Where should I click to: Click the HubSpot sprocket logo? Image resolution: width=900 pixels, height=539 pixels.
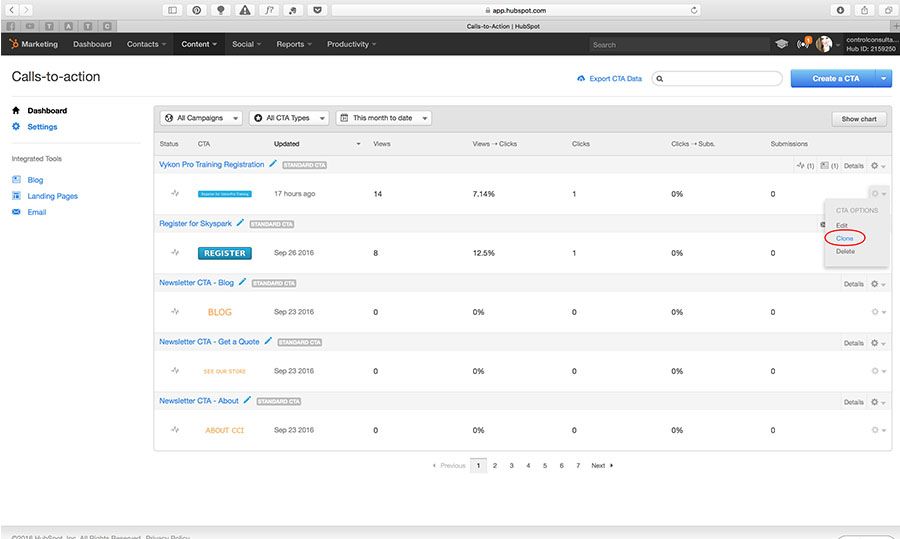[x=14, y=44]
